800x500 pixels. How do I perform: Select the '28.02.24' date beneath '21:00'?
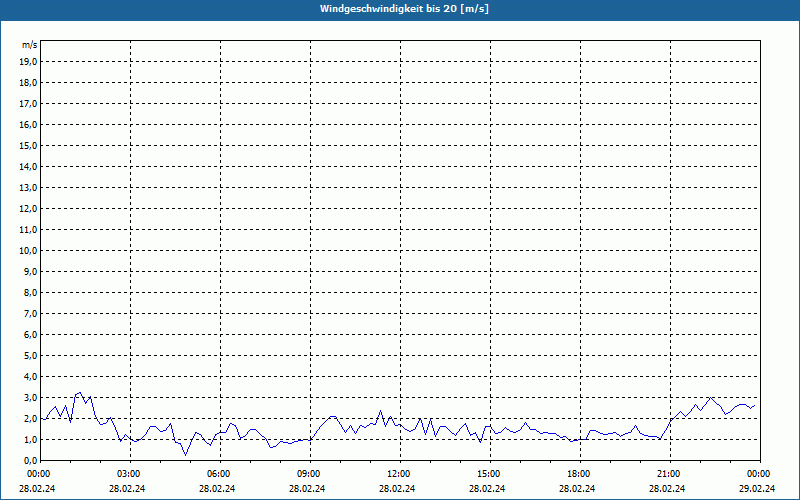tap(667, 488)
